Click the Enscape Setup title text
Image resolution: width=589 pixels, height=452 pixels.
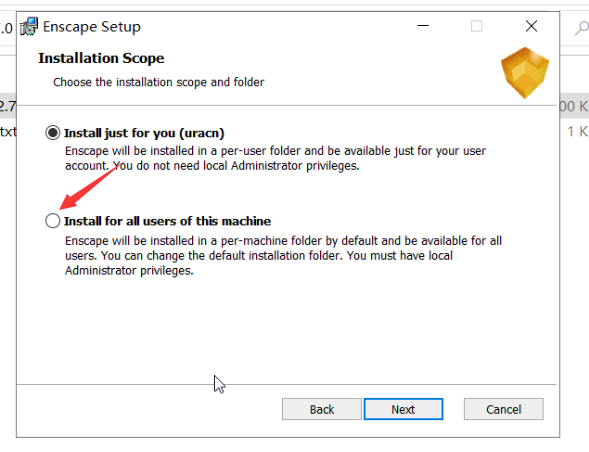tap(92, 27)
